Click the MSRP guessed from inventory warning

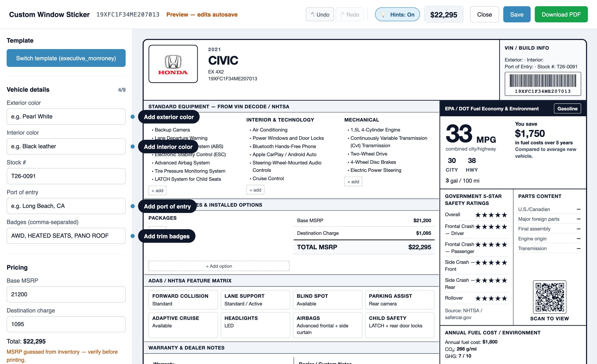tap(62, 356)
